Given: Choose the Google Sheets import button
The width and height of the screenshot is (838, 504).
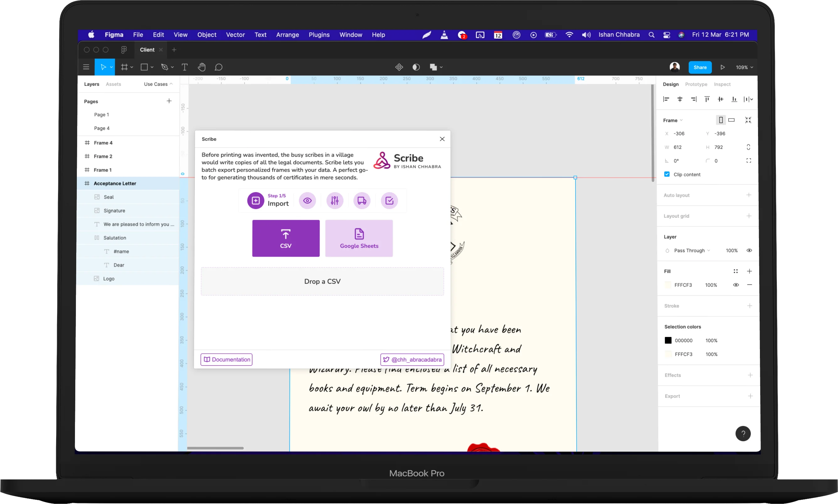Looking at the screenshot, I should click(359, 239).
